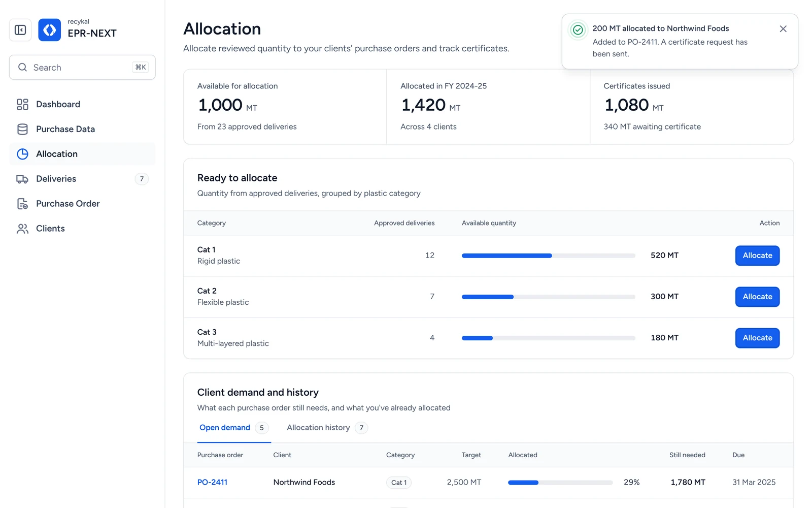This screenshot has width=812, height=508.
Task: Go to Purchase Data page
Action: (82, 129)
